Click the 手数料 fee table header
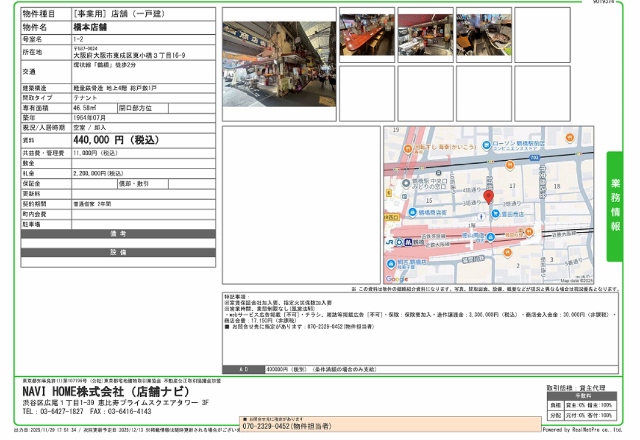 (x=584, y=395)
